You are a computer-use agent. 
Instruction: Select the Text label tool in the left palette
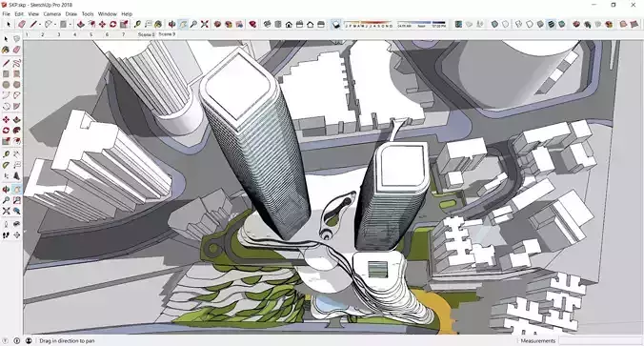[x=16, y=165]
